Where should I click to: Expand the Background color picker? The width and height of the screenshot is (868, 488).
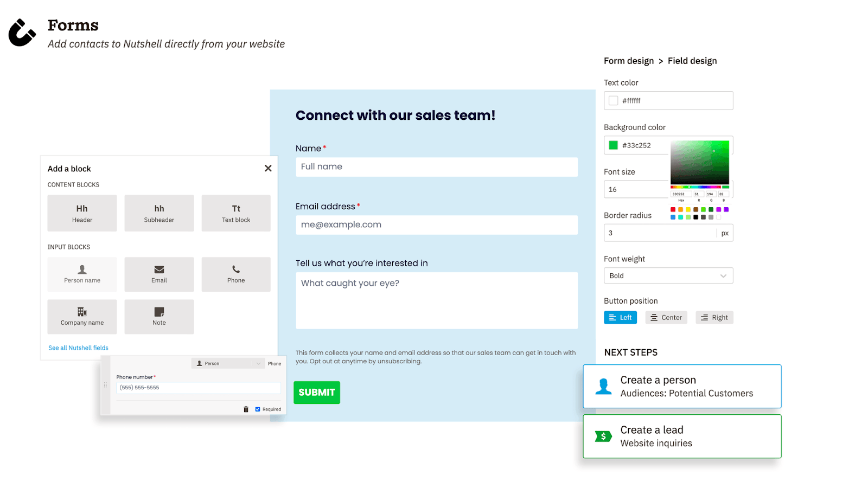613,145
